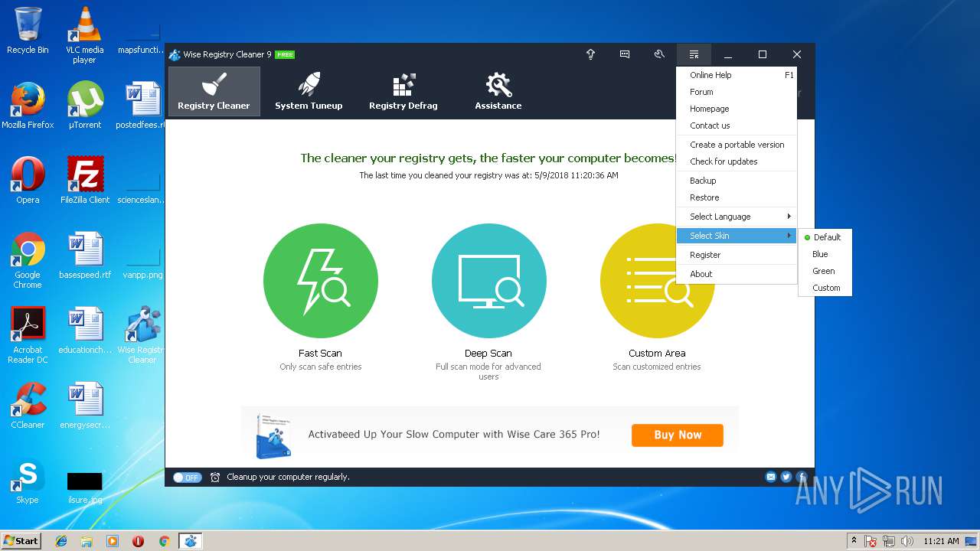Click the volume speaker tray icon
The width and height of the screenshot is (980, 551).
(x=907, y=541)
